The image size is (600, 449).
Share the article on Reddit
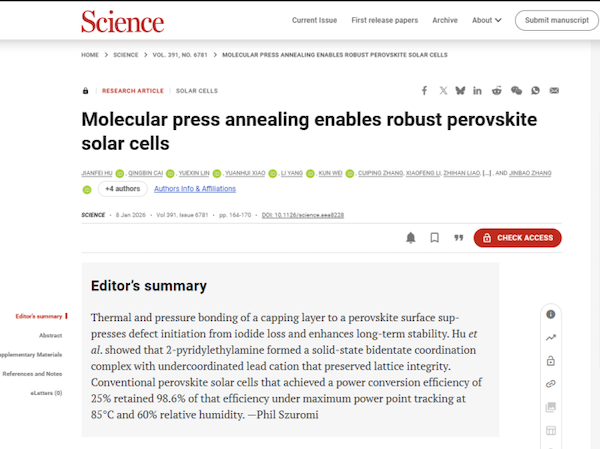click(497, 91)
